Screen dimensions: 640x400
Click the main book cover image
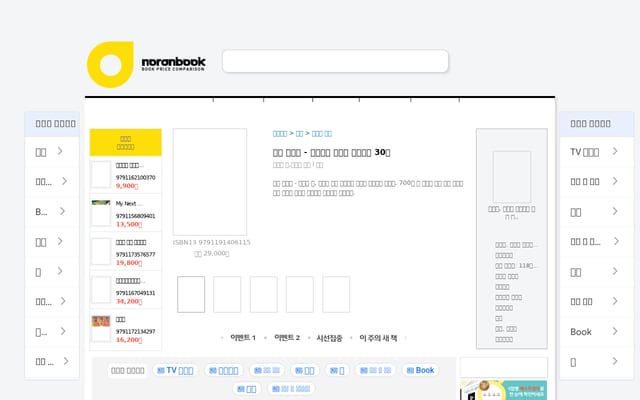(210, 182)
